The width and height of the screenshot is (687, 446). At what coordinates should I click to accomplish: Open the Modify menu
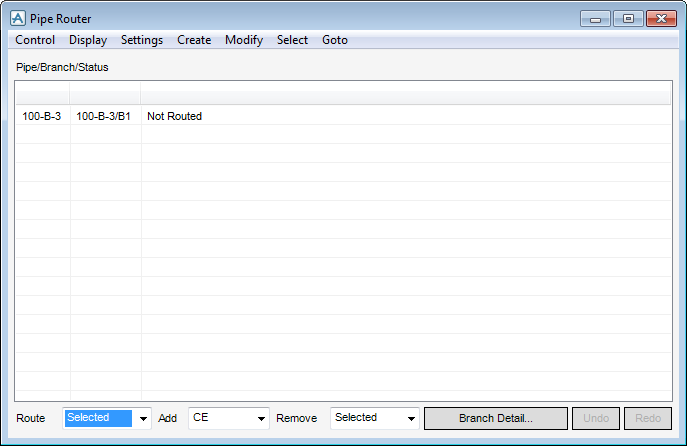click(244, 40)
